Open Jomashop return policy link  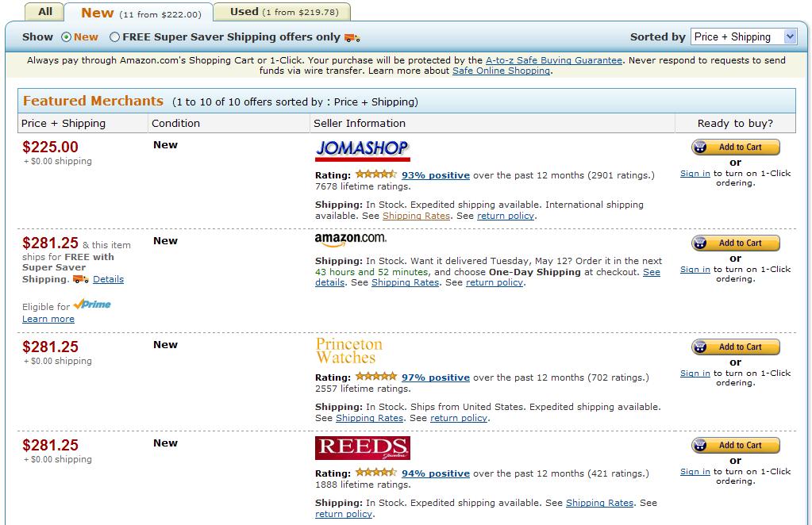click(505, 216)
